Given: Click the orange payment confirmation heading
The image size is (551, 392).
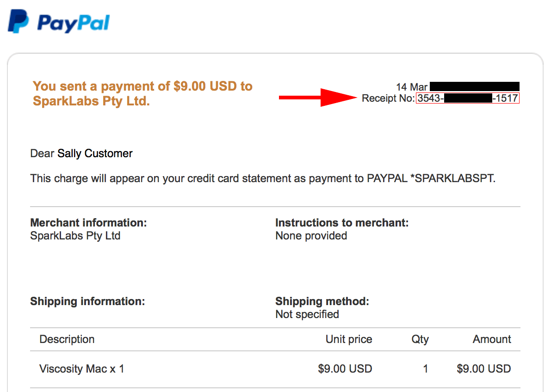Looking at the screenshot, I should click(x=142, y=93).
